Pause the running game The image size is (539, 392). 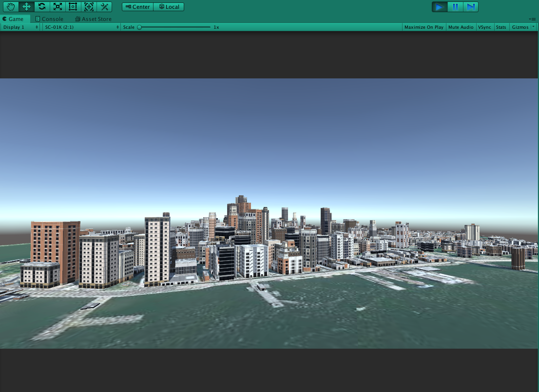point(455,6)
